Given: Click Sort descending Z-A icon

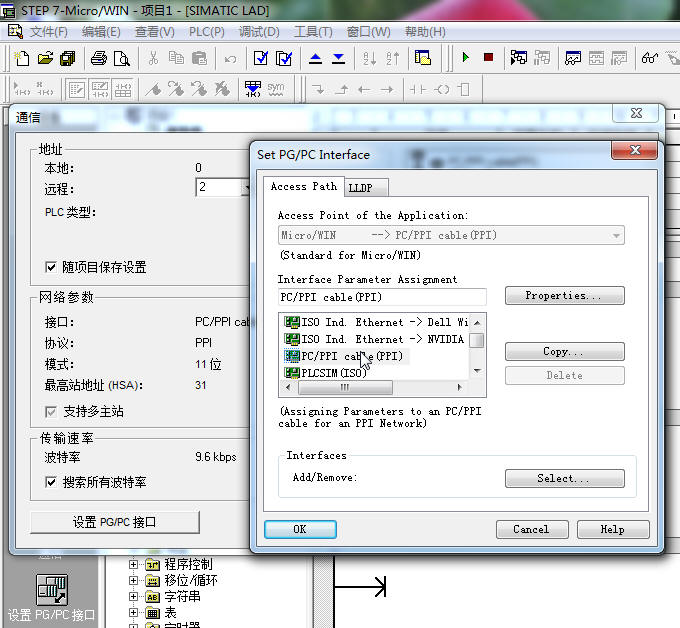Looking at the screenshot, I should click(x=392, y=58).
